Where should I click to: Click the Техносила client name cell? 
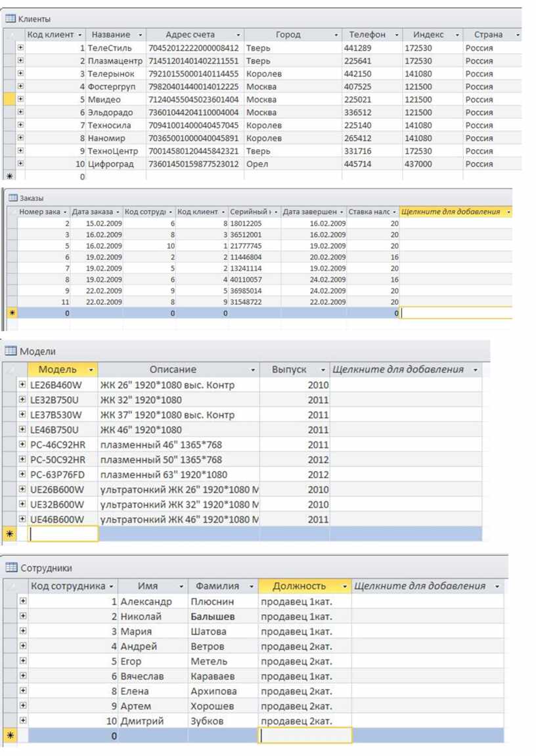tap(116, 125)
